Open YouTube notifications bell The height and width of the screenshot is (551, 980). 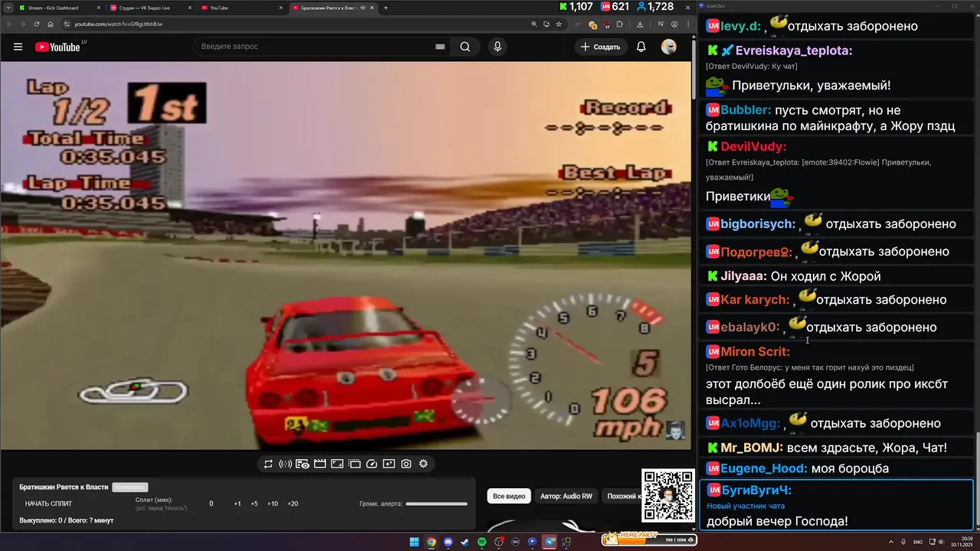[642, 47]
